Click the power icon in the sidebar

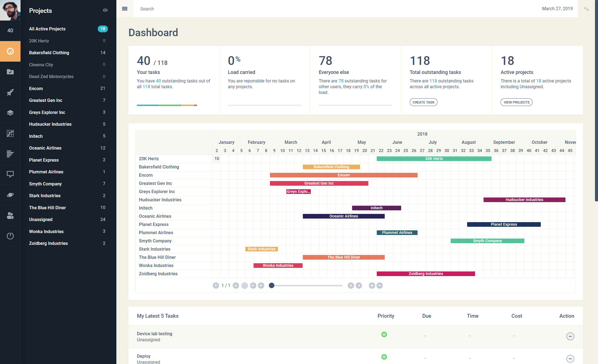[10, 236]
